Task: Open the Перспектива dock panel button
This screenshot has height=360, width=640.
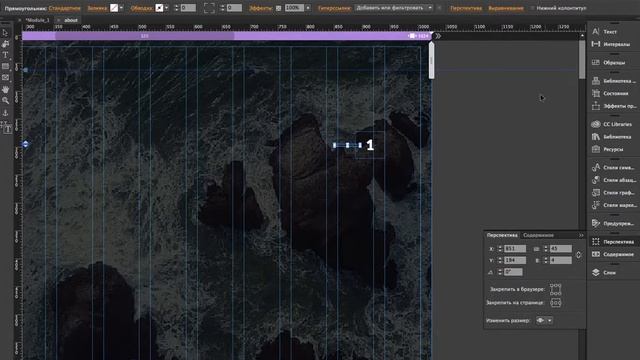Action: (x=613, y=242)
